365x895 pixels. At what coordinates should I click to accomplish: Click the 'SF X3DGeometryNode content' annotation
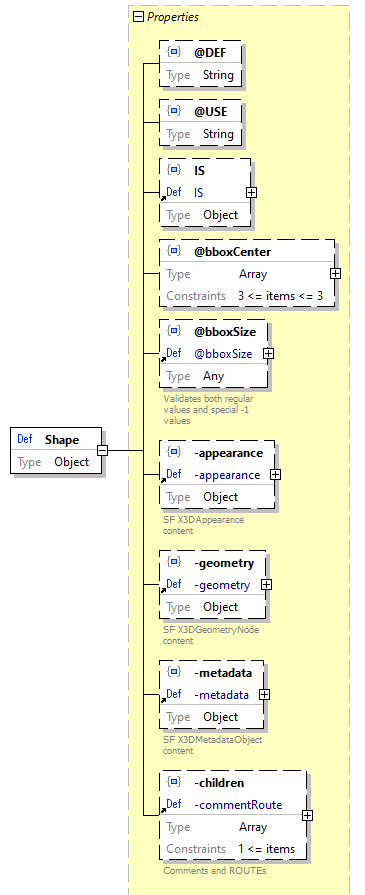coord(211,635)
